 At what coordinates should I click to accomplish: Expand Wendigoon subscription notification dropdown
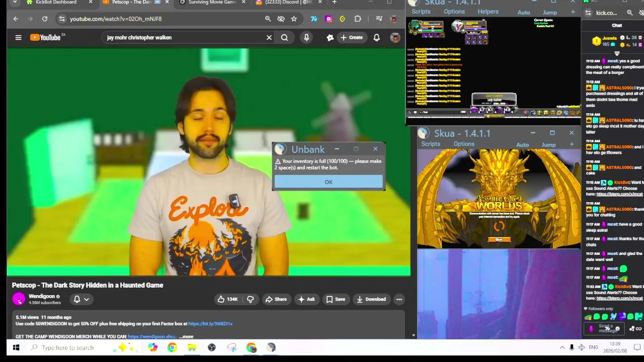[x=82, y=299]
